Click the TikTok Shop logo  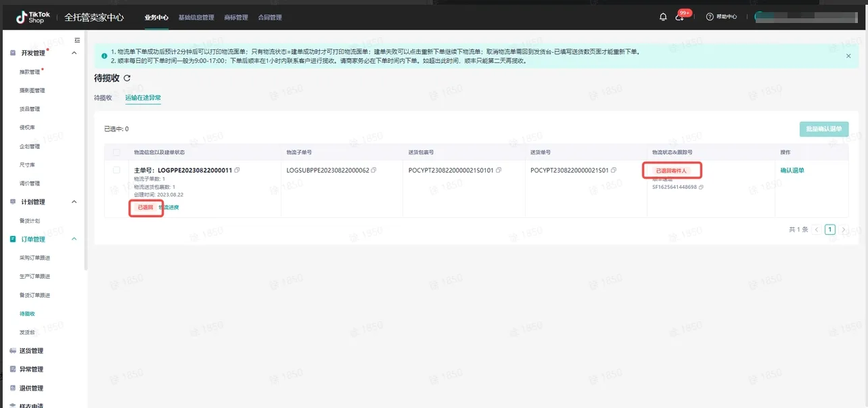coord(32,17)
